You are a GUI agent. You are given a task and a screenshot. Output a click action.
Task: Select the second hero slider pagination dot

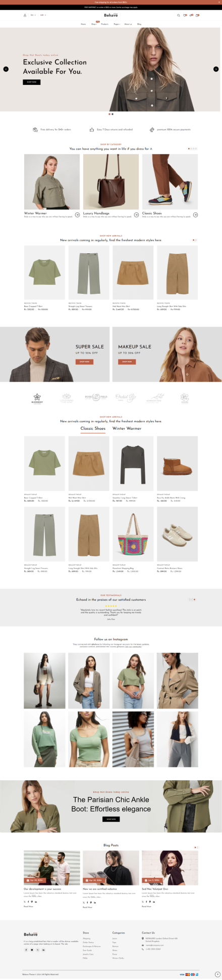113,114
